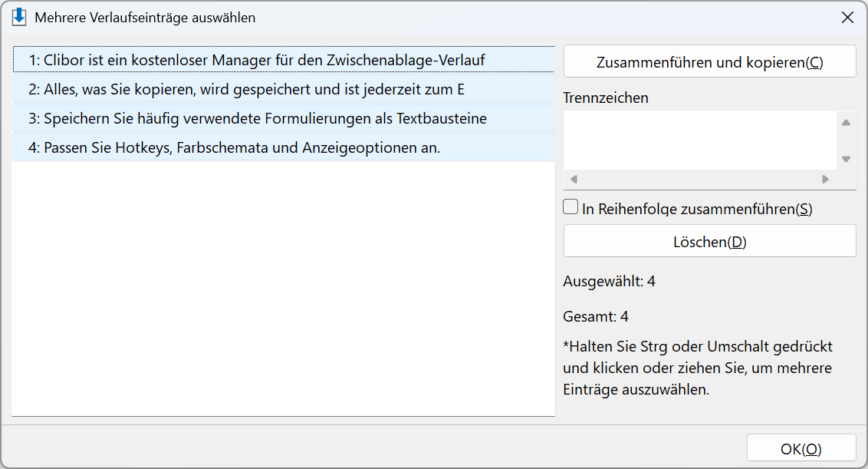Click the Trennzeichen scroll right arrow
The height and width of the screenshot is (469, 868).
coord(825,179)
